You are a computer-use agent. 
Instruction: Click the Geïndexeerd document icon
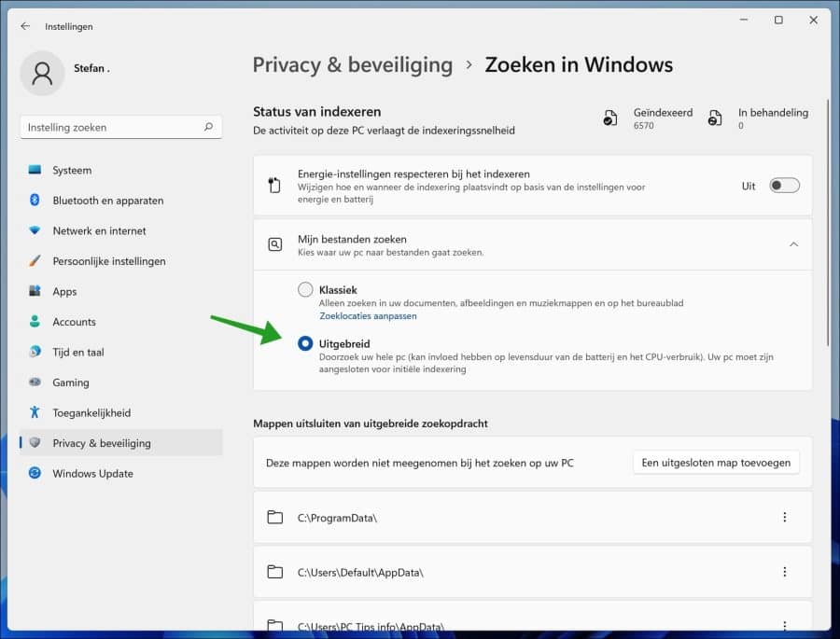(x=610, y=118)
